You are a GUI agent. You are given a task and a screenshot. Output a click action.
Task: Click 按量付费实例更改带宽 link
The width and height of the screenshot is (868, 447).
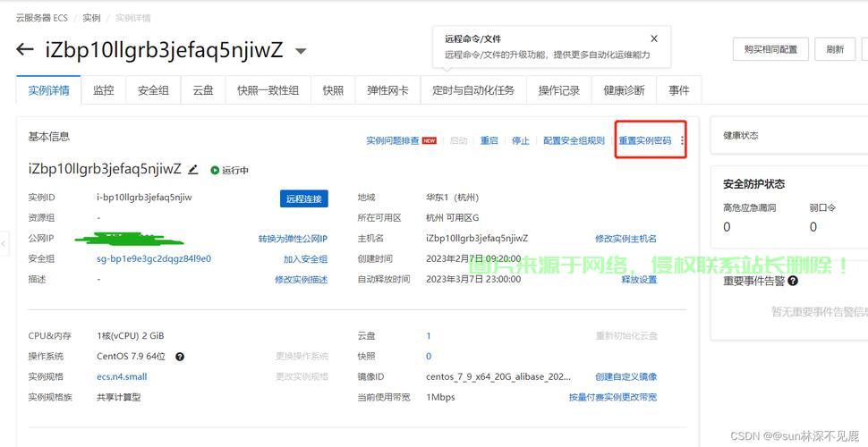pyautogui.click(x=613, y=397)
